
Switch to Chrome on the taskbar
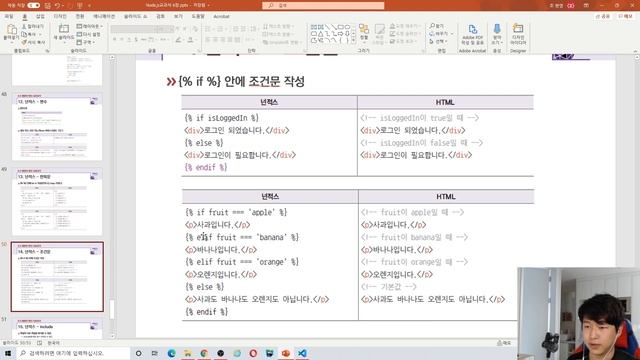pyautogui.click(x=204, y=353)
